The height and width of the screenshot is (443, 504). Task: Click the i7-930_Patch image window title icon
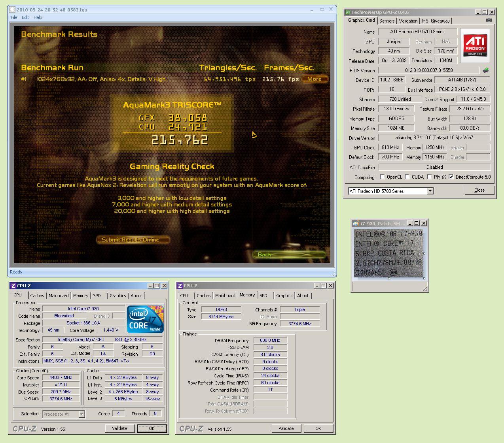coord(356,223)
